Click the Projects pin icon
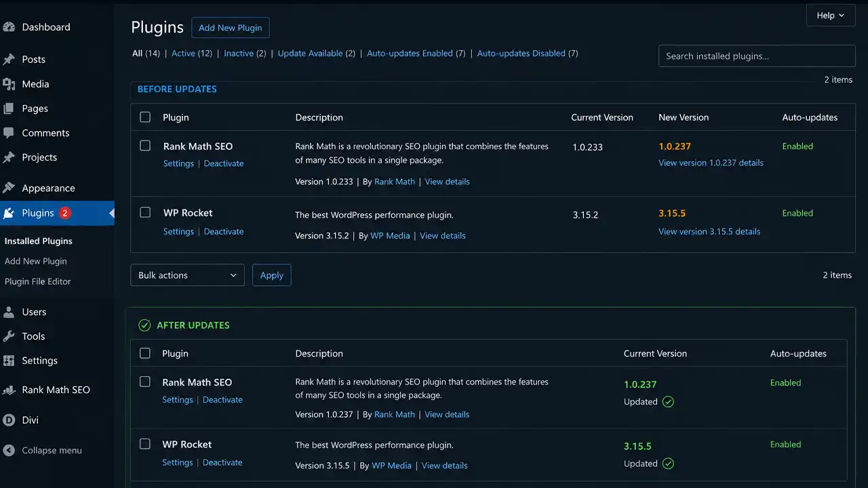The width and height of the screenshot is (868, 488). (9, 157)
